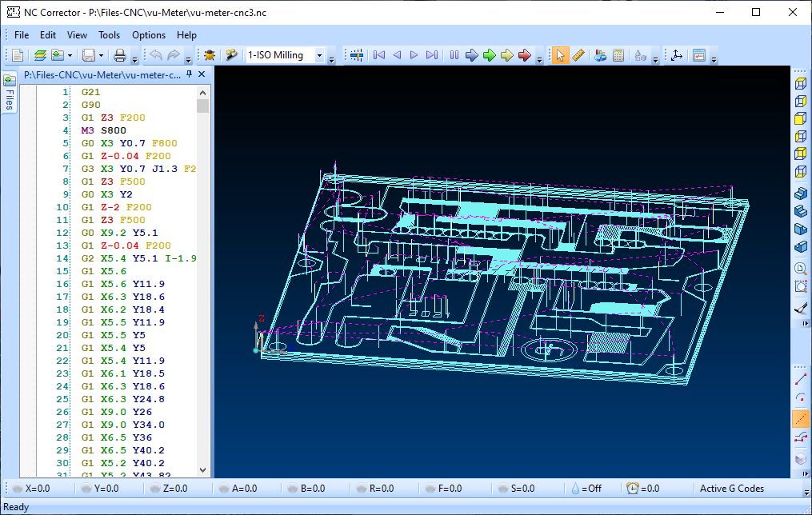Click the XYZ coordinate axes icon
Image resolution: width=812 pixels, height=515 pixels.
(x=677, y=55)
